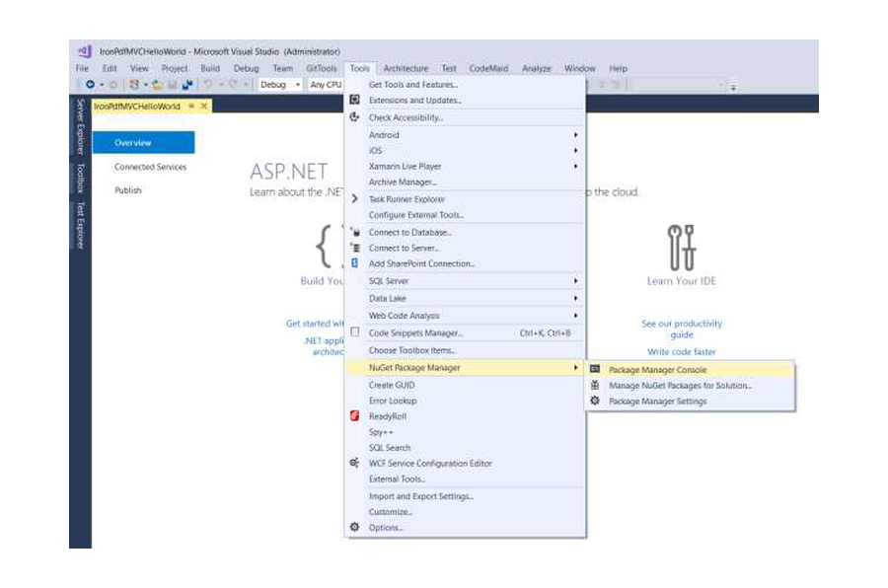The height and width of the screenshot is (588, 888).
Task: Open the Any CPU platform dropdown
Action: pyautogui.click(x=326, y=85)
